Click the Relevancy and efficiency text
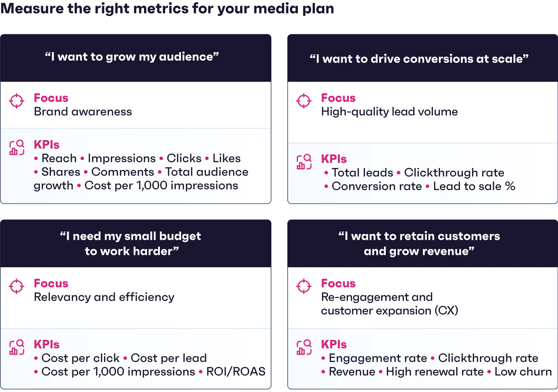Viewport: 558px width, 392px height. tap(104, 297)
